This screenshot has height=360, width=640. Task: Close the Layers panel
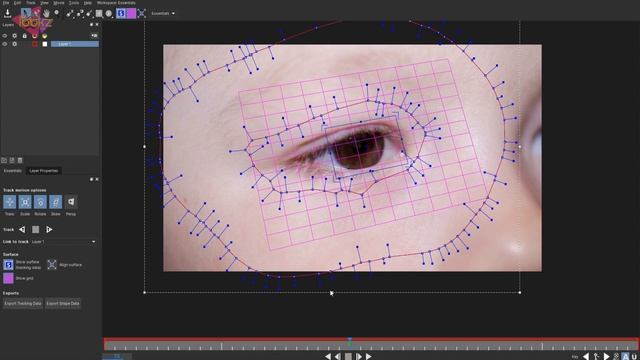pos(97,25)
